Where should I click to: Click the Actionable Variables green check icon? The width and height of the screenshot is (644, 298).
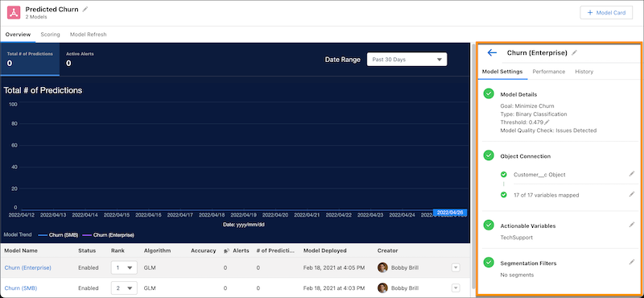489,226
